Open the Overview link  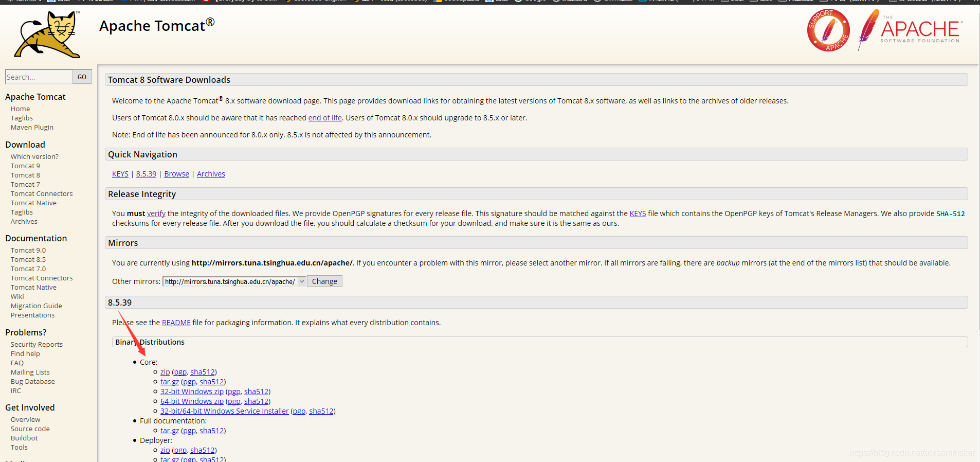(25, 419)
